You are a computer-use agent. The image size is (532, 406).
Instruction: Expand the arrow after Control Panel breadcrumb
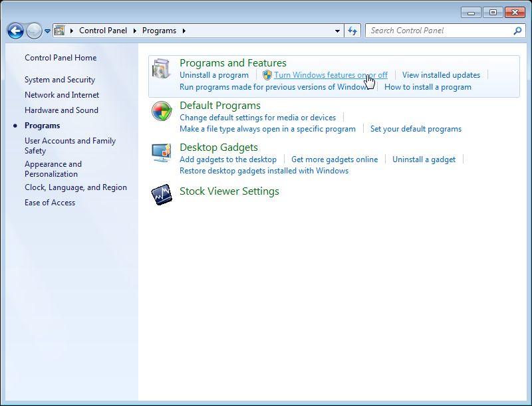[134, 31]
